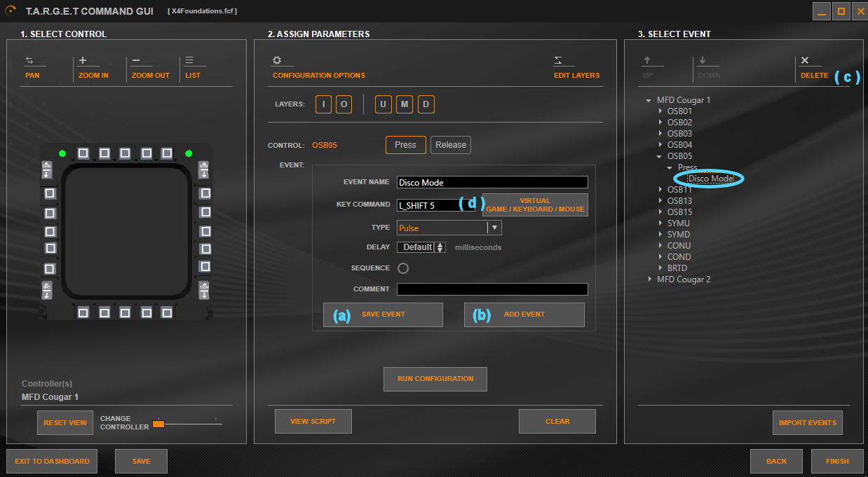Toggle layer D
The image size is (868, 477).
point(426,104)
